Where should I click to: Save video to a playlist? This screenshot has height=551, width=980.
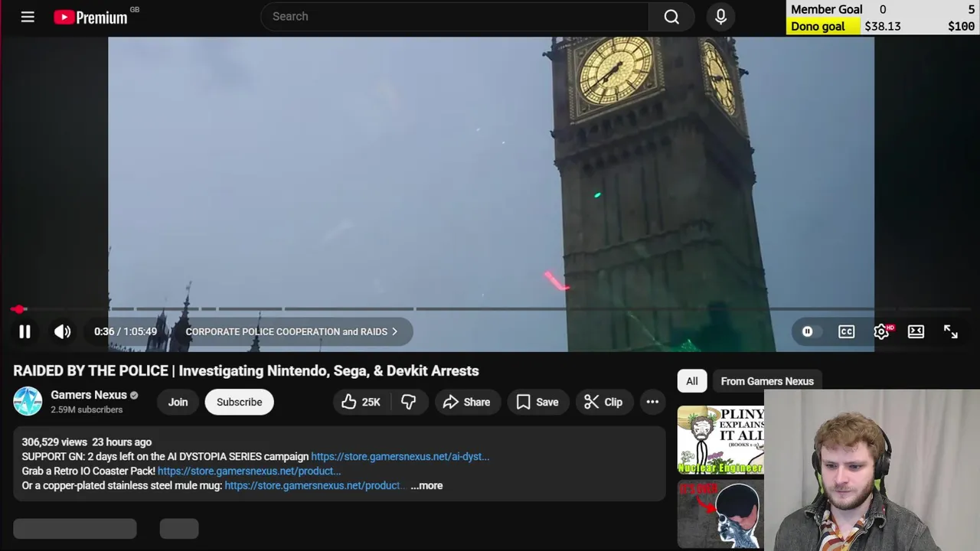click(537, 402)
